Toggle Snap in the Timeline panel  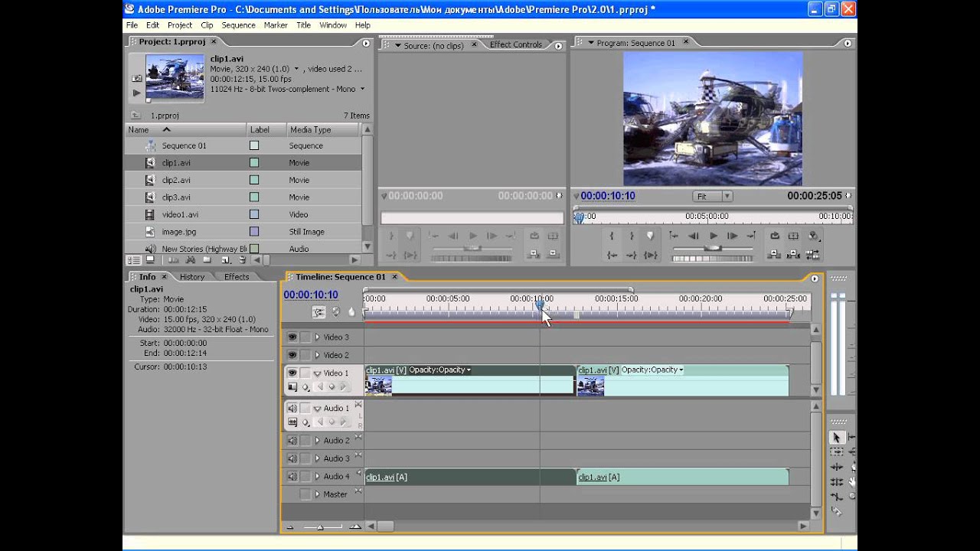pyautogui.click(x=318, y=312)
